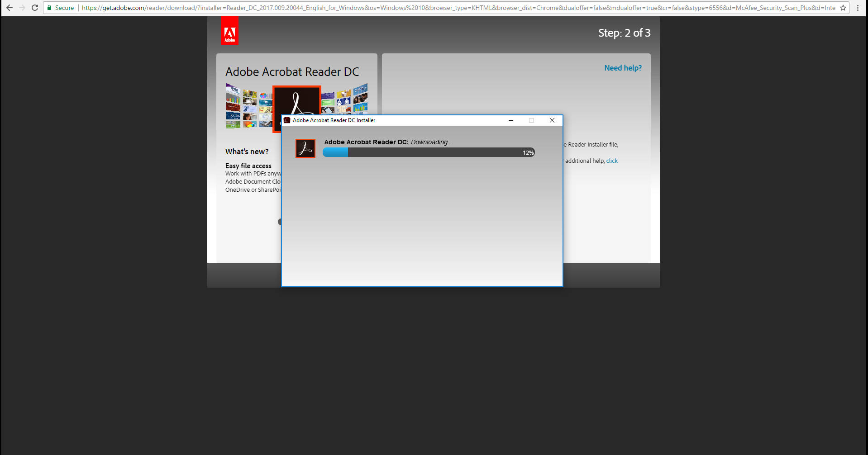Close the Adobe Acrobat Reader DC Installer window

pos(552,120)
